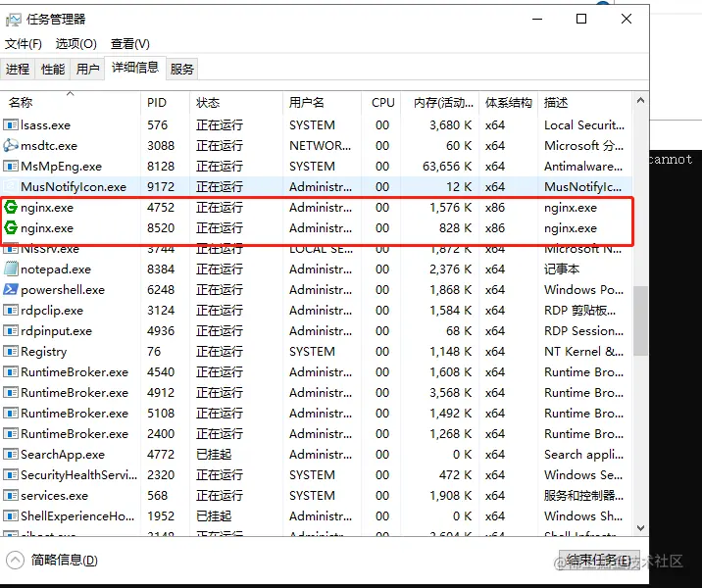Click the msdtc.exe process icon
Screen dimensions: 702x588
11,145
